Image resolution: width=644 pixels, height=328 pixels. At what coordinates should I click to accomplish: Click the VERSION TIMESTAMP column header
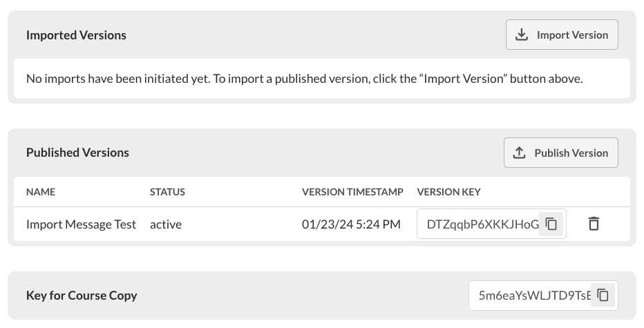click(352, 192)
